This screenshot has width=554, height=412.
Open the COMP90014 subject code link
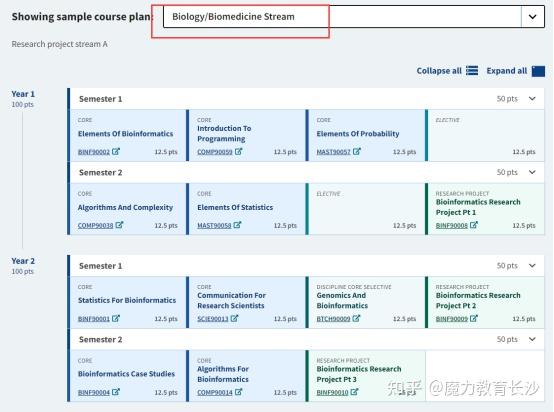pyautogui.click(x=215, y=392)
